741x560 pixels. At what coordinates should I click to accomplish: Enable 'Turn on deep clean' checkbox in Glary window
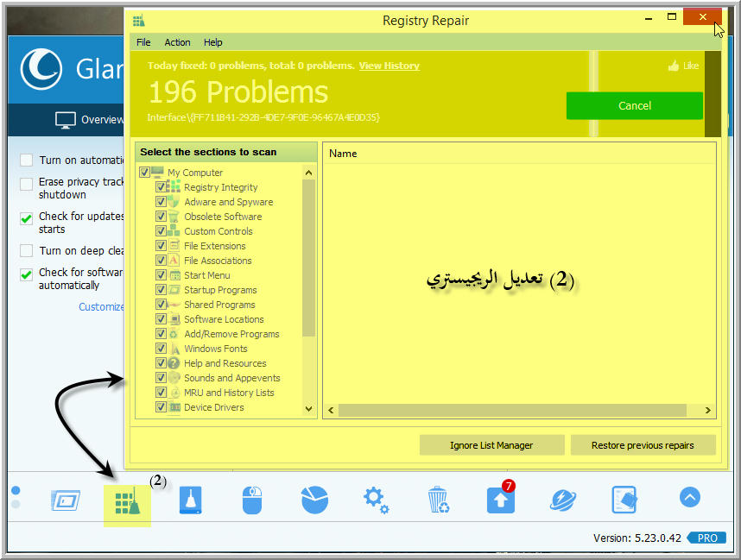27,250
